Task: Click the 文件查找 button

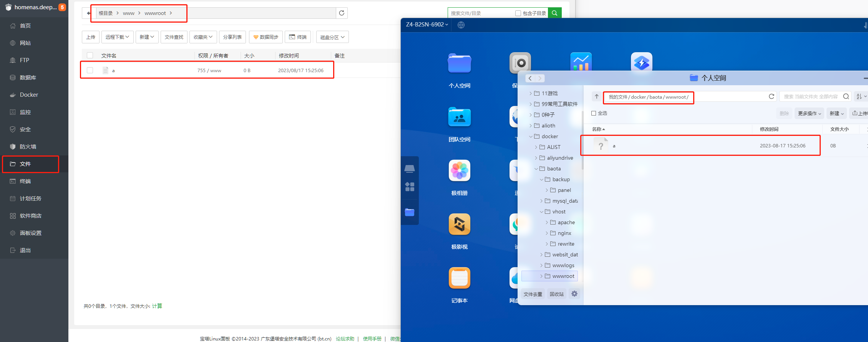Action: tap(174, 37)
